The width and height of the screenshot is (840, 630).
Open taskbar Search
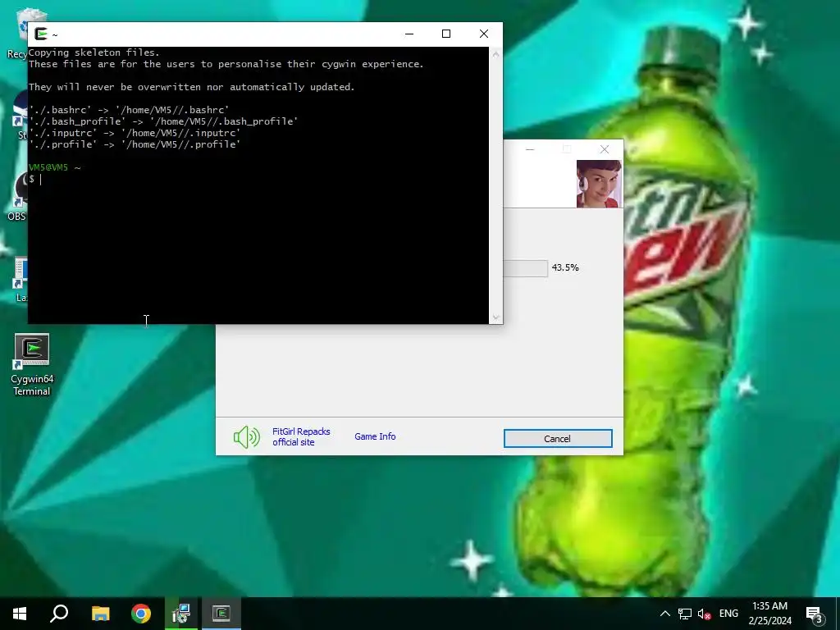click(x=59, y=614)
